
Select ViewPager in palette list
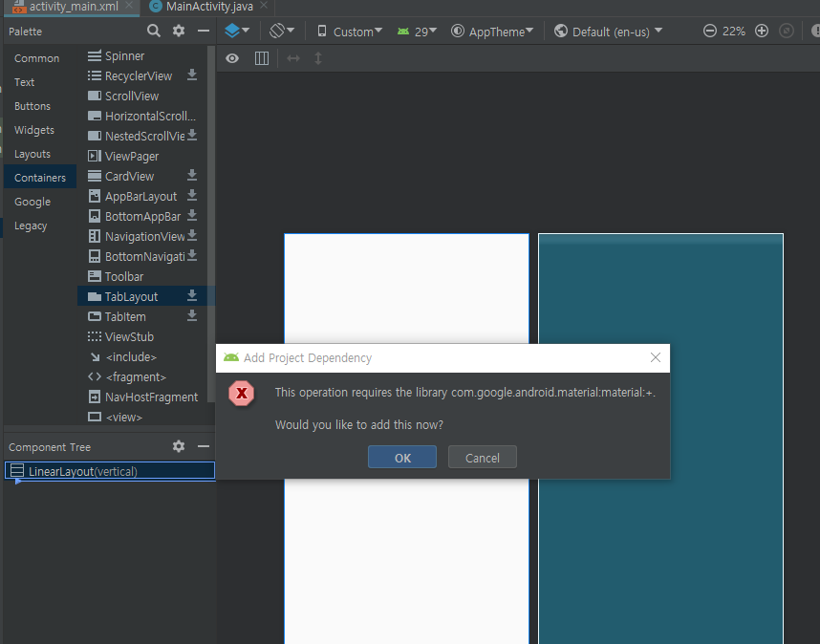(x=142, y=156)
